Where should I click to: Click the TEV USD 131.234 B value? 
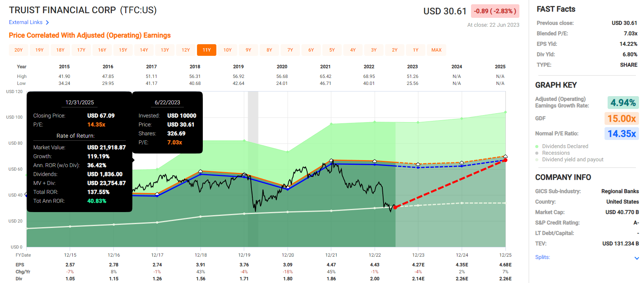click(x=620, y=243)
